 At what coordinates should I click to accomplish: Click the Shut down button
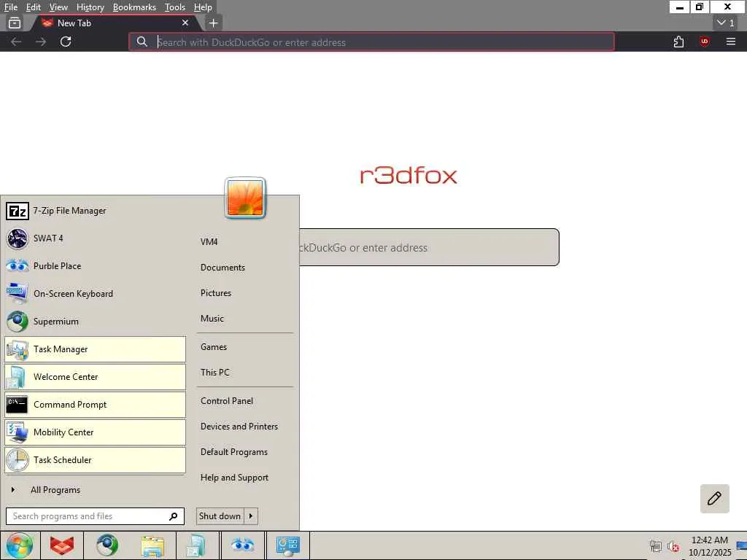220,516
